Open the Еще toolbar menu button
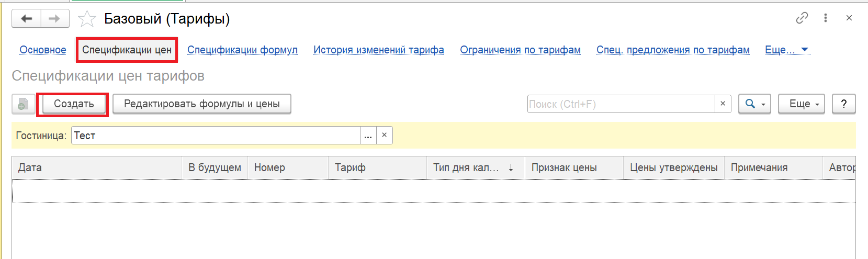This screenshot has width=868, height=259. coord(802,104)
